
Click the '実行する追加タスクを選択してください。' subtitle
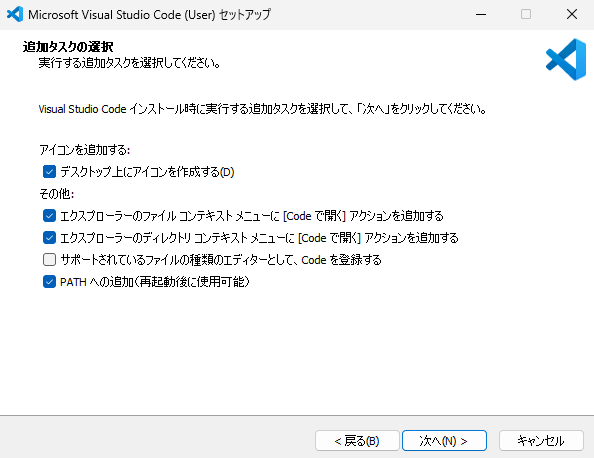130,63
